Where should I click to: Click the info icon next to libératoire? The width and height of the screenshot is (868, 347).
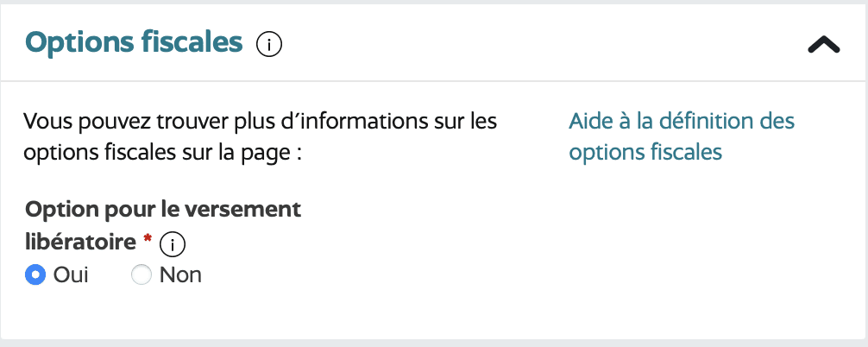pos(173,244)
